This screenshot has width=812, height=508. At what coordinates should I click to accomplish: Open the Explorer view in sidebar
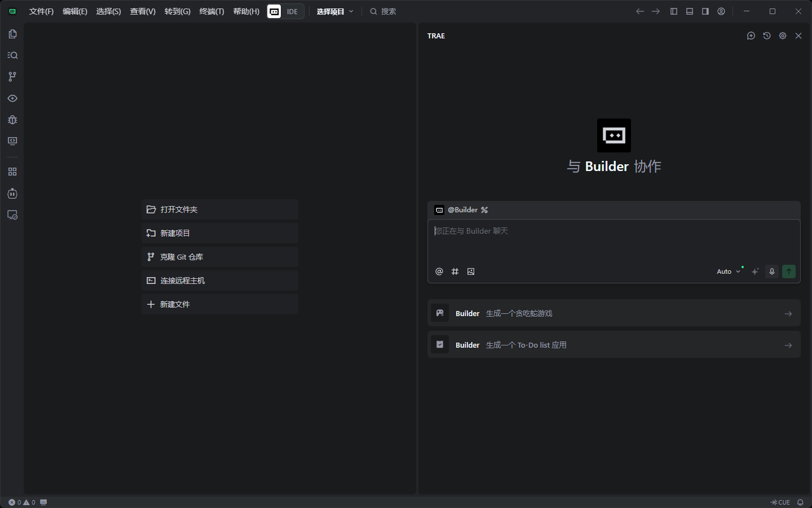[x=12, y=34]
